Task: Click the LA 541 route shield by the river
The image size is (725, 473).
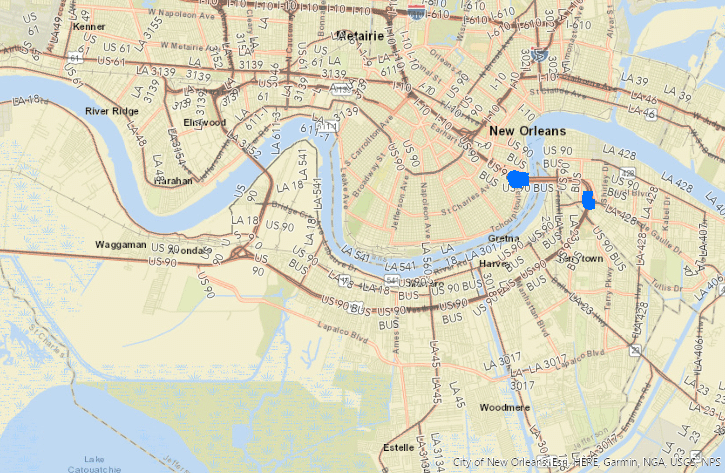Action: (392, 279)
